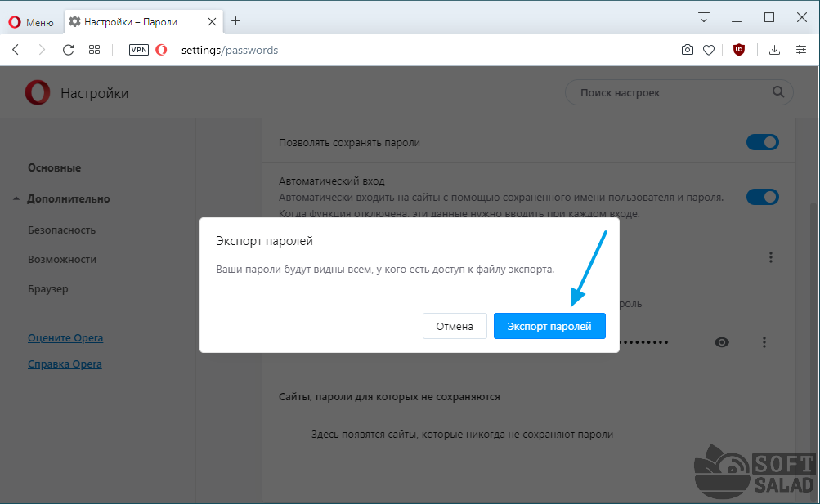Open Безопасность in the sidebar
This screenshot has height=504, width=820.
tap(61, 230)
